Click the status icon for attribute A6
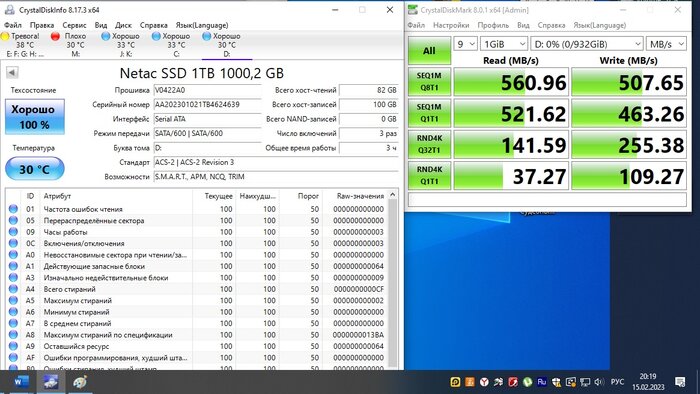 tap(13, 312)
